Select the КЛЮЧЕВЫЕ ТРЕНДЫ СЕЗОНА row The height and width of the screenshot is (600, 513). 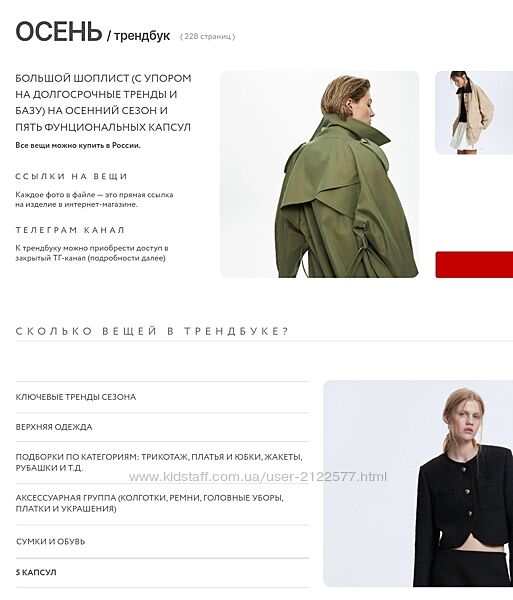(x=163, y=397)
